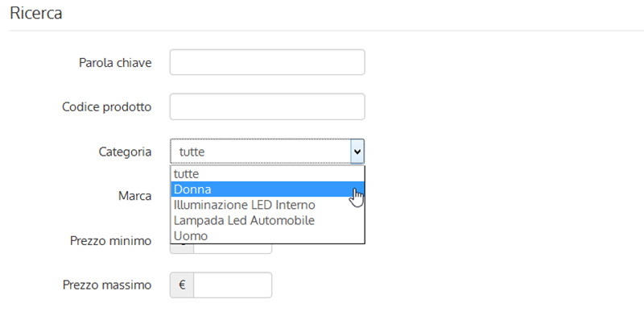
Task: Focus the Codice prodotto input box
Action: click(x=267, y=106)
